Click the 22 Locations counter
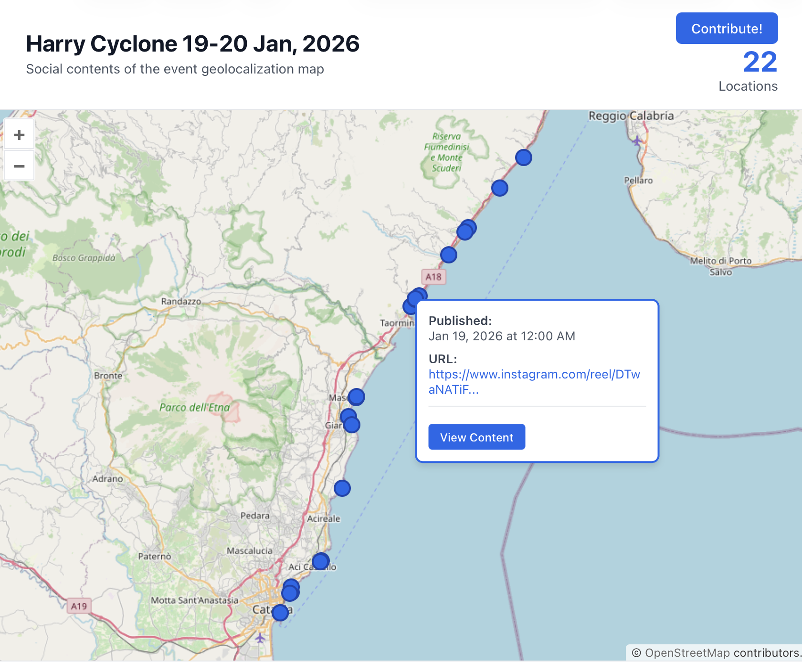The width and height of the screenshot is (802, 672). [x=760, y=63]
